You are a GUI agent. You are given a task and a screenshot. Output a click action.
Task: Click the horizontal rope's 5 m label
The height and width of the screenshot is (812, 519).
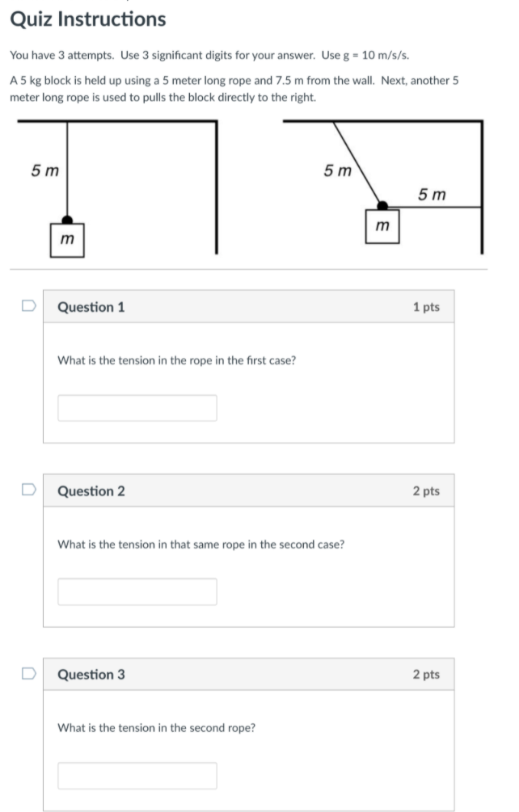(x=432, y=195)
